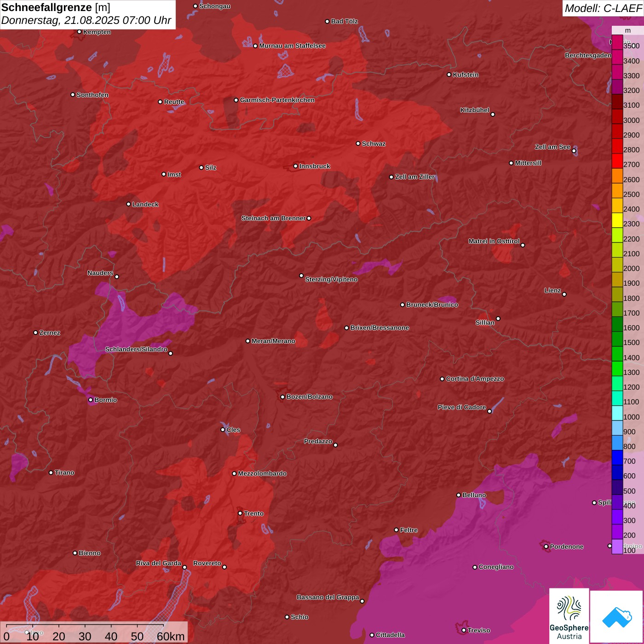Click the Sterzing/Vipiteno label
This screenshot has width=644, height=644.
[x=331, y=279]
